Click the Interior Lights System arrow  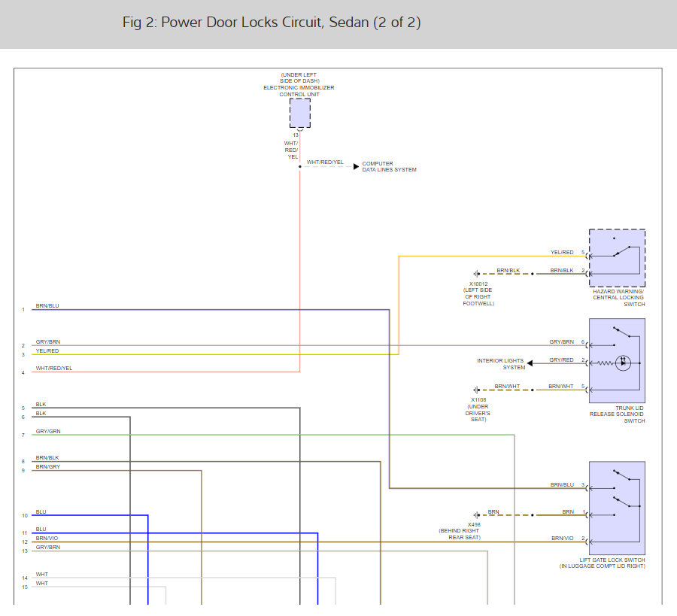[530, 363]
